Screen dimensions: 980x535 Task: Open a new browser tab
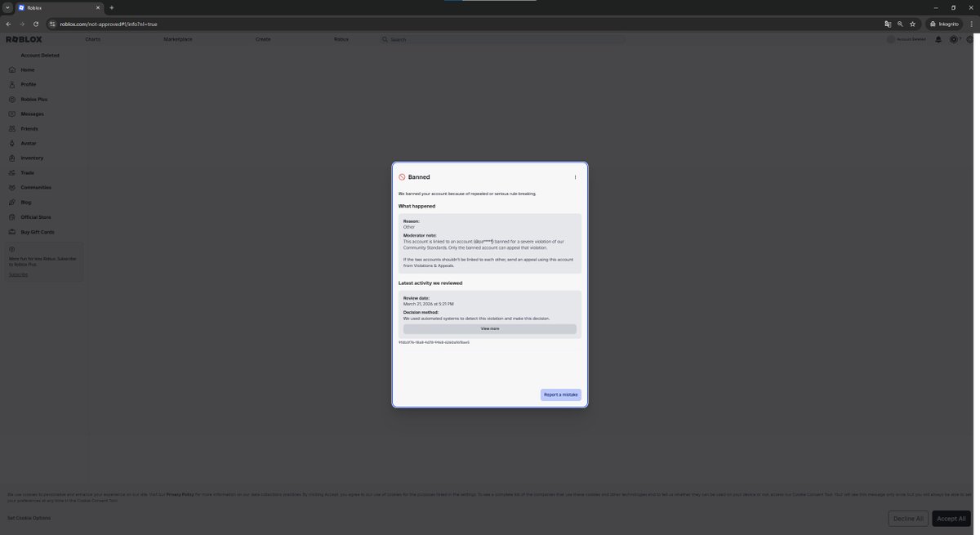112,7
